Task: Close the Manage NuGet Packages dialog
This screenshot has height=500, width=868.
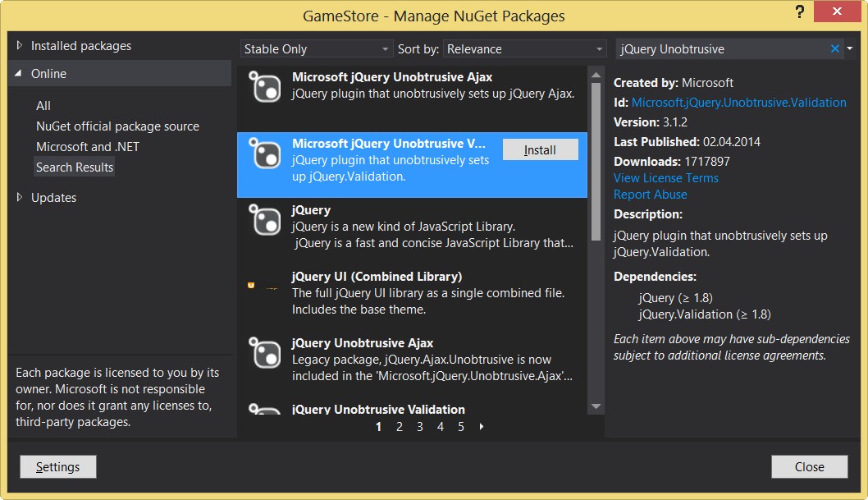Action: [809, 467]
